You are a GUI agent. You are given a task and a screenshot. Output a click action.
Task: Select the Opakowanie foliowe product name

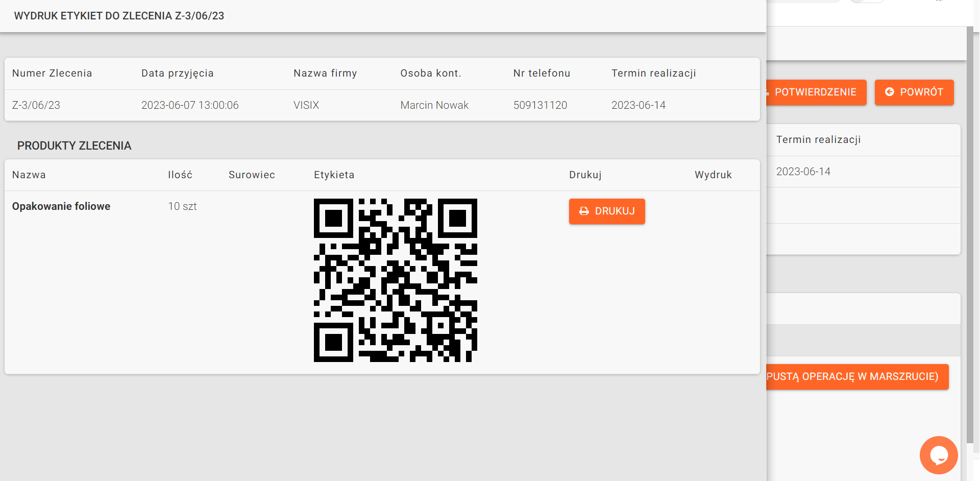coord(61,206)
